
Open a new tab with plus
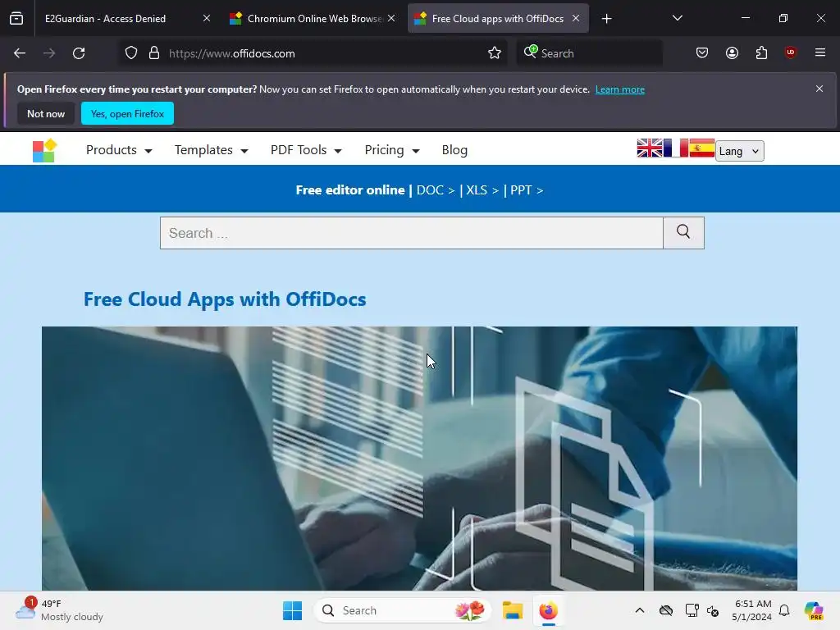click(x=606, y=19)
